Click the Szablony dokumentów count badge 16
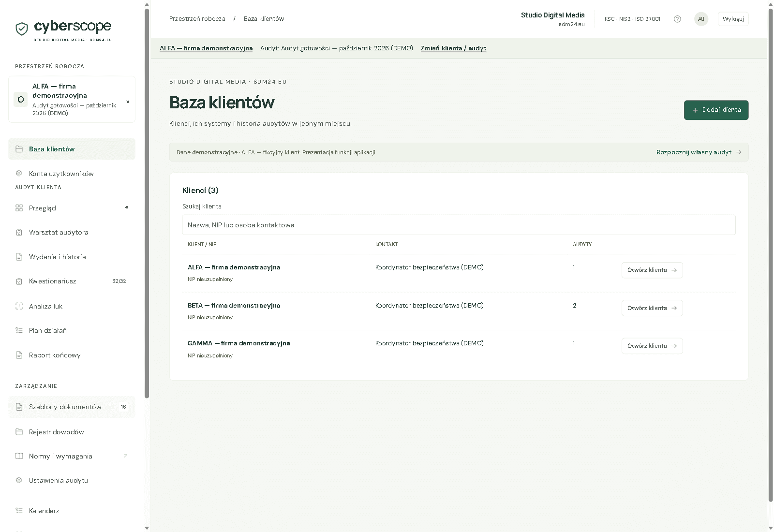 tap(123, 407)
